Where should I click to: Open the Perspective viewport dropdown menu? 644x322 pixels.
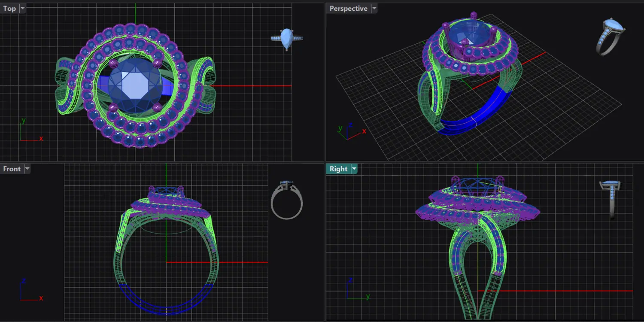coord(374,8)
